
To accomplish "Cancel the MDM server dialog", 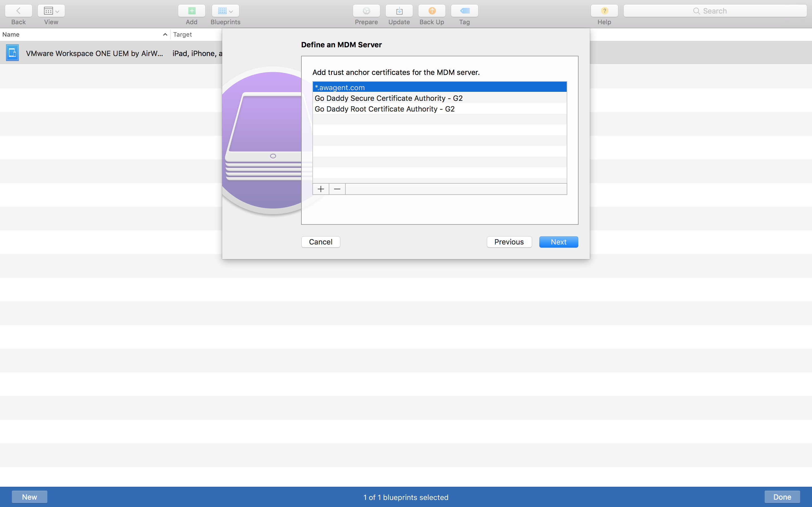I will point(321,242).
